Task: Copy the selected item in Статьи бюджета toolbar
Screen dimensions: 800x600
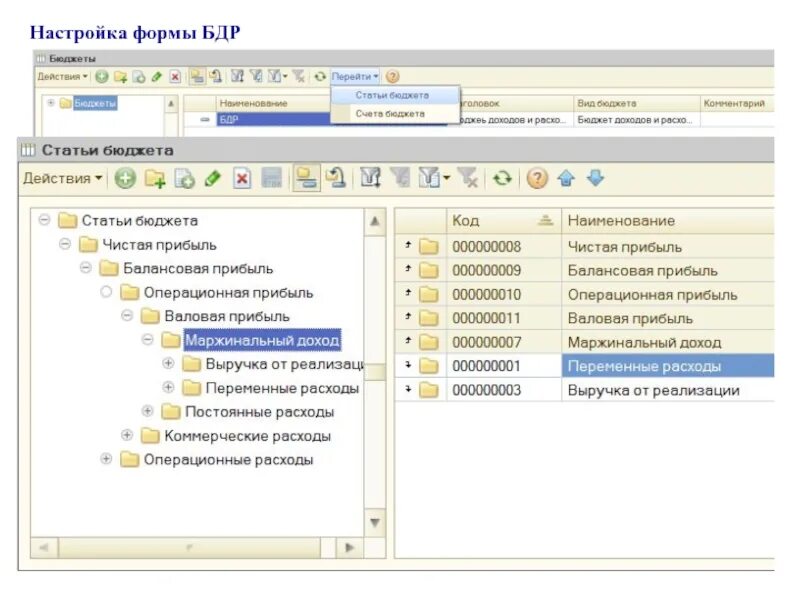Action: coord(184,179)
